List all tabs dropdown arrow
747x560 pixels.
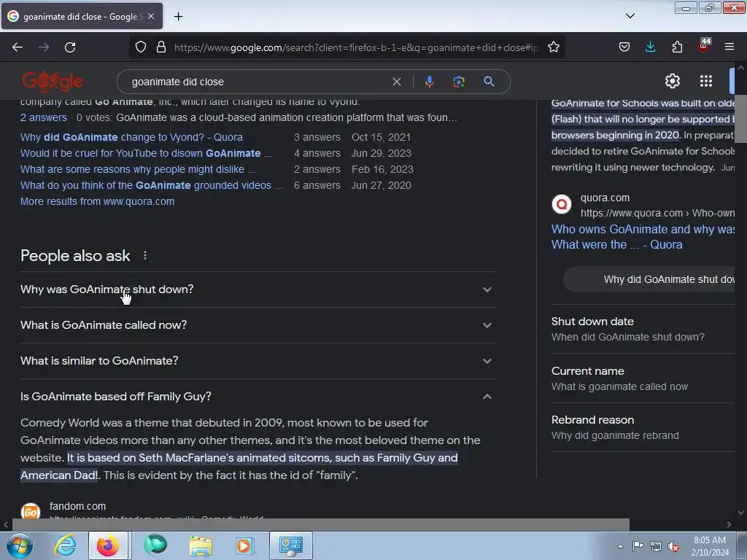click(630, 16)
